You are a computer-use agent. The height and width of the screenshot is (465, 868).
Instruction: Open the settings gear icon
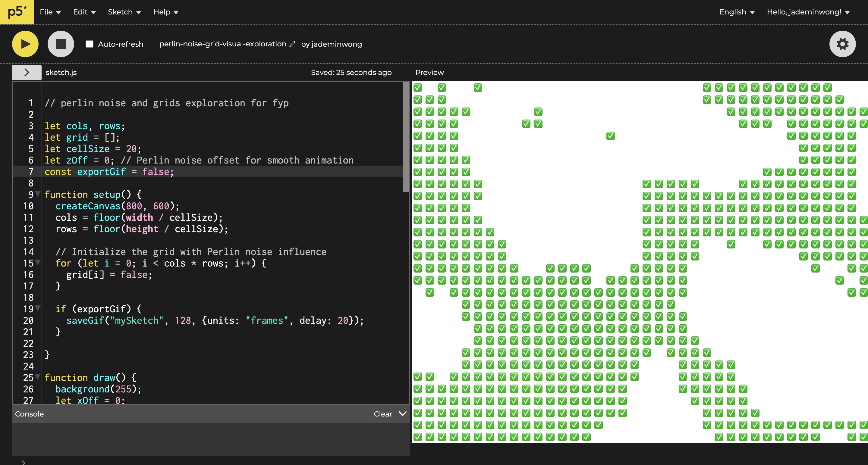click(x=842, y=44)
